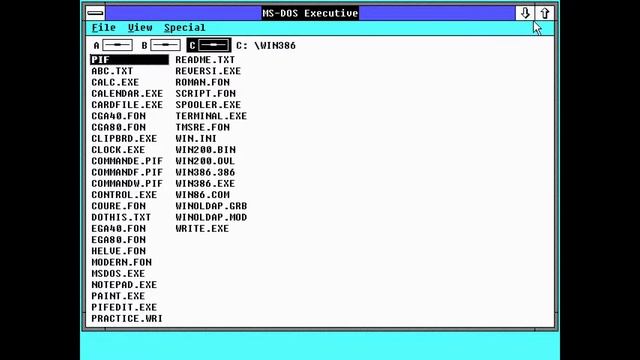Select drive B icon
The height and width of the screenshot is (360, 640).
coord(161,45)
